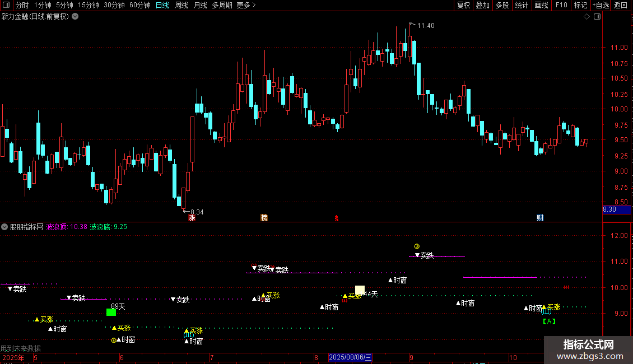Expand the 更多 periods dropdown
Image resolution: width=633 pixels, height=364 pixels.
tap(246, 5)
